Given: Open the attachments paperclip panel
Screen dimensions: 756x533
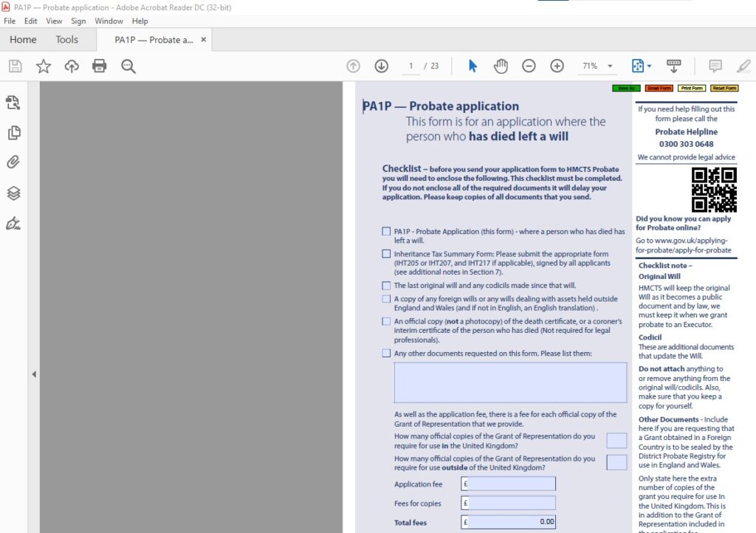Looking at the screenshot, I should pos(13,162).
